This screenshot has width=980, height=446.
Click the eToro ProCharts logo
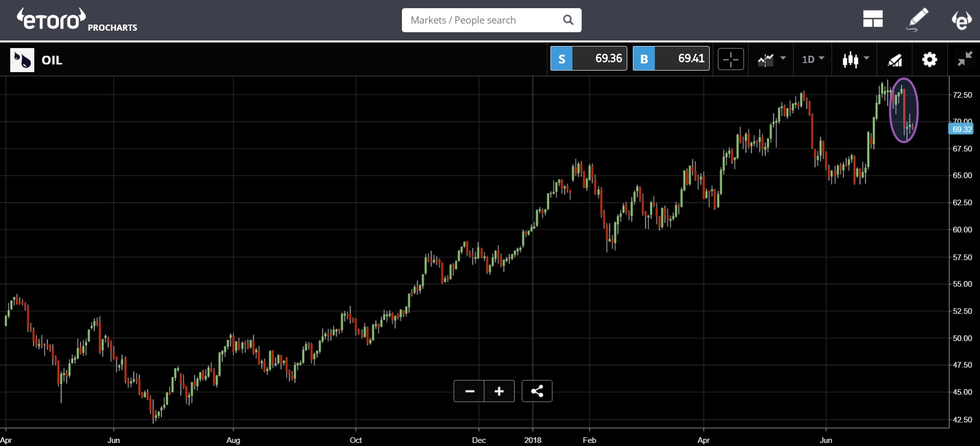pos(77,20)
